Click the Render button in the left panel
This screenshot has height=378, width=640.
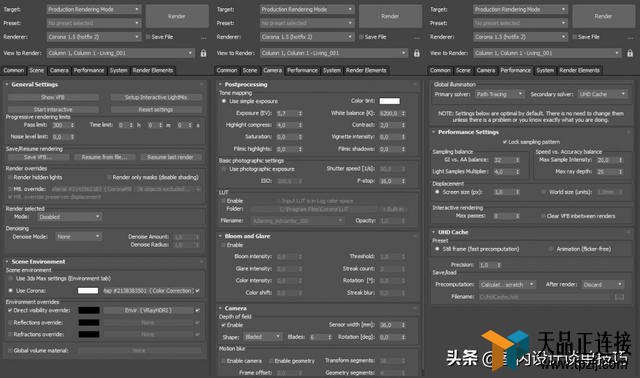tap(177, 16)
